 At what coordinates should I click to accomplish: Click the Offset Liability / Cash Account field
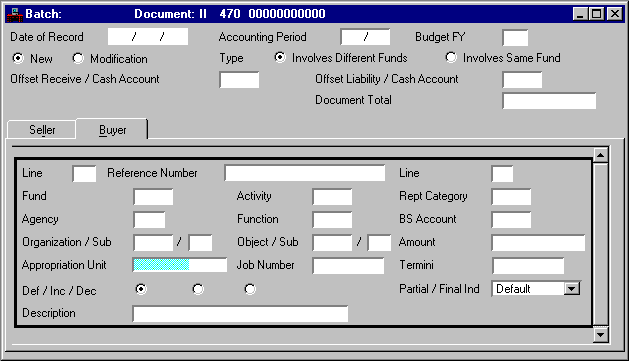pyautogui.click(x=522, y=80)
